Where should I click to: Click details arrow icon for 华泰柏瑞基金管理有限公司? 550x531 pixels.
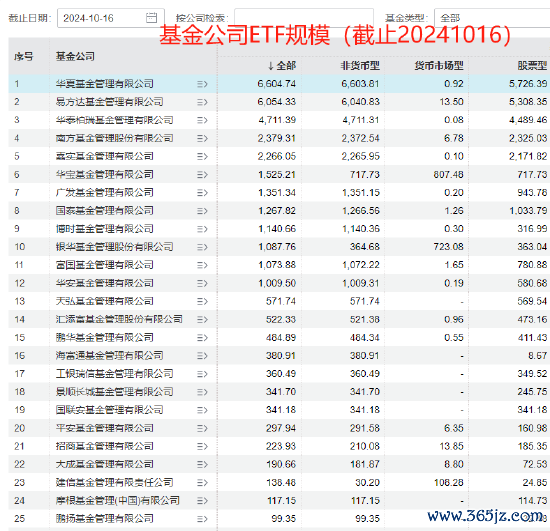point(202,120)
